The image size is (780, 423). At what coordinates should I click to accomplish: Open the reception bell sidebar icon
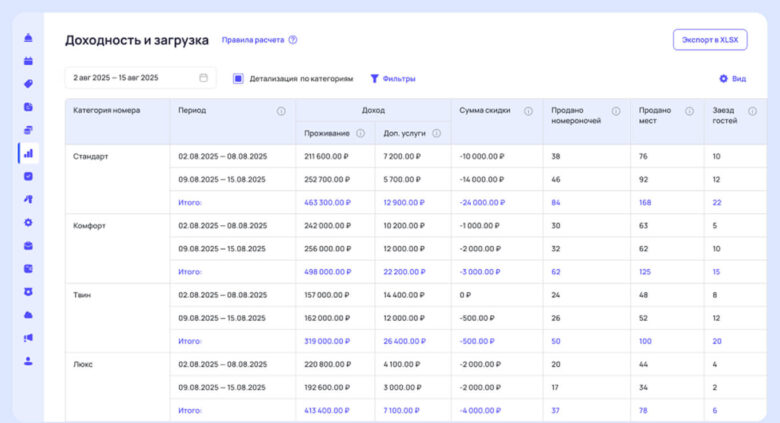[x=28, y=38]
